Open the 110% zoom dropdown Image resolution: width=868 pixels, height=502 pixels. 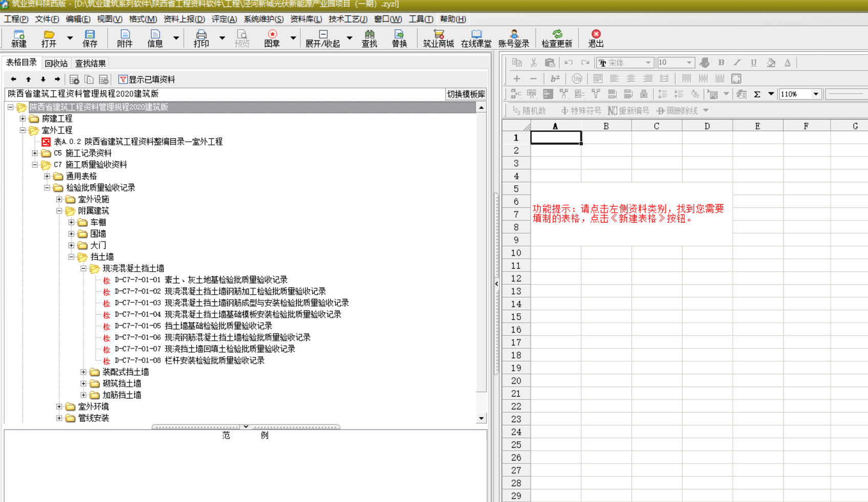pyautogui.click(x=816, y=94)
